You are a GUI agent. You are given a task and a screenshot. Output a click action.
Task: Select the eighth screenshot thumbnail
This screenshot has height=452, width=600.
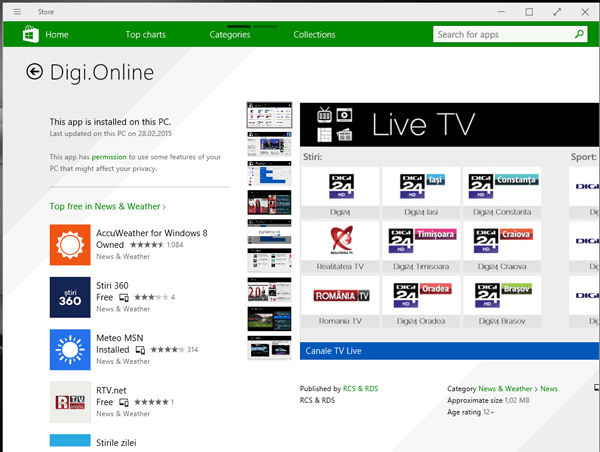(x=269, y=319)
